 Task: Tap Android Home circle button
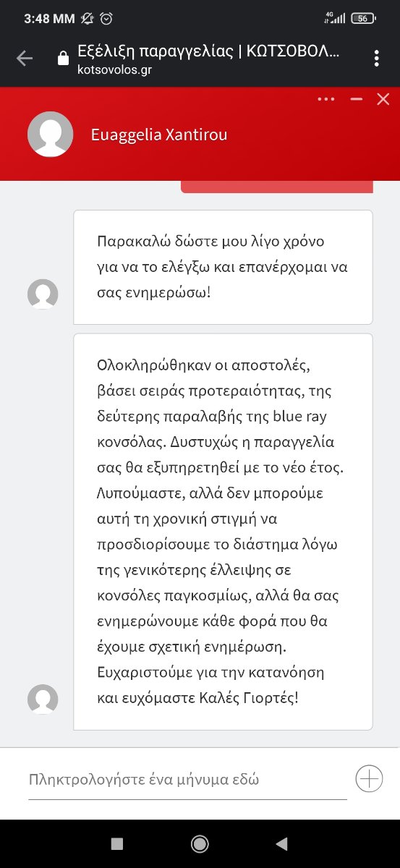pos(200,843)
